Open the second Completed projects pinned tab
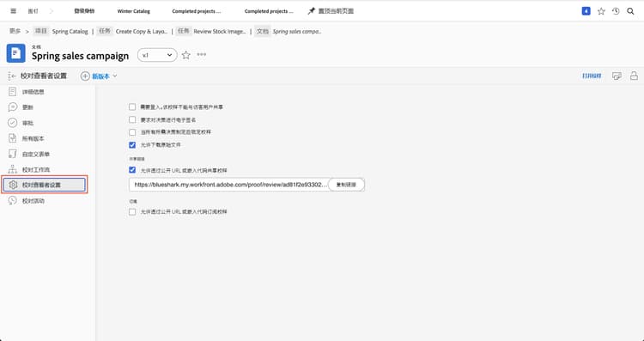 269,11
